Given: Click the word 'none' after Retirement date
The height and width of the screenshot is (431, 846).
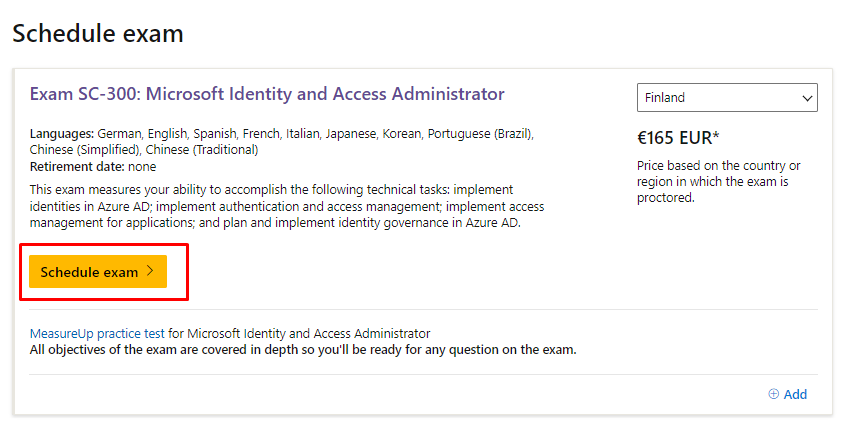Looking at the screenshot, I should pyautogui.click(x=142, y=166).
